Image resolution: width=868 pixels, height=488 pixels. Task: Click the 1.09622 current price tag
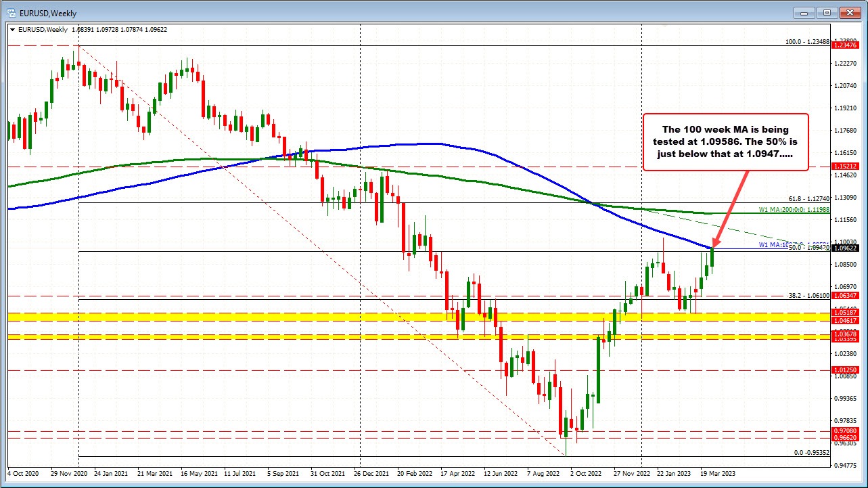845,248
